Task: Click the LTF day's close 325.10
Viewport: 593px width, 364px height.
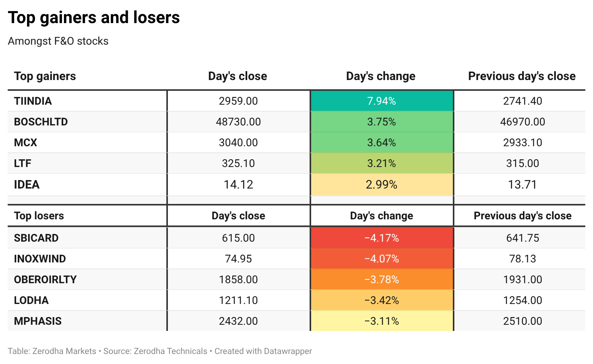Action: [x=238, y=164]
